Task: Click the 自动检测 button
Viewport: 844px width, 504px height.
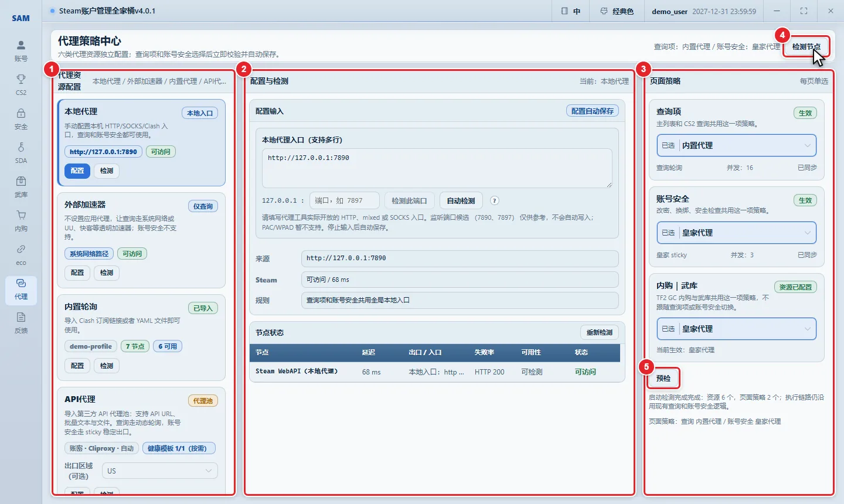Action: (x=461, y=200)
